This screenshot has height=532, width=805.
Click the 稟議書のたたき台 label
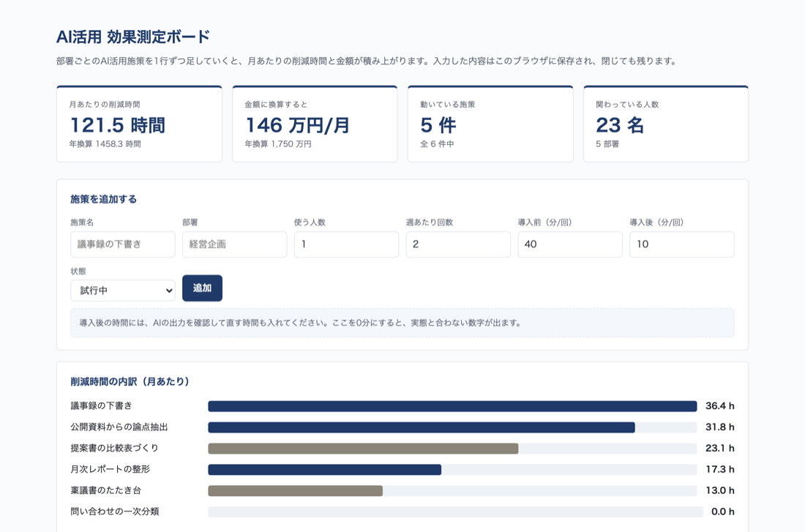tap(106, 491)
